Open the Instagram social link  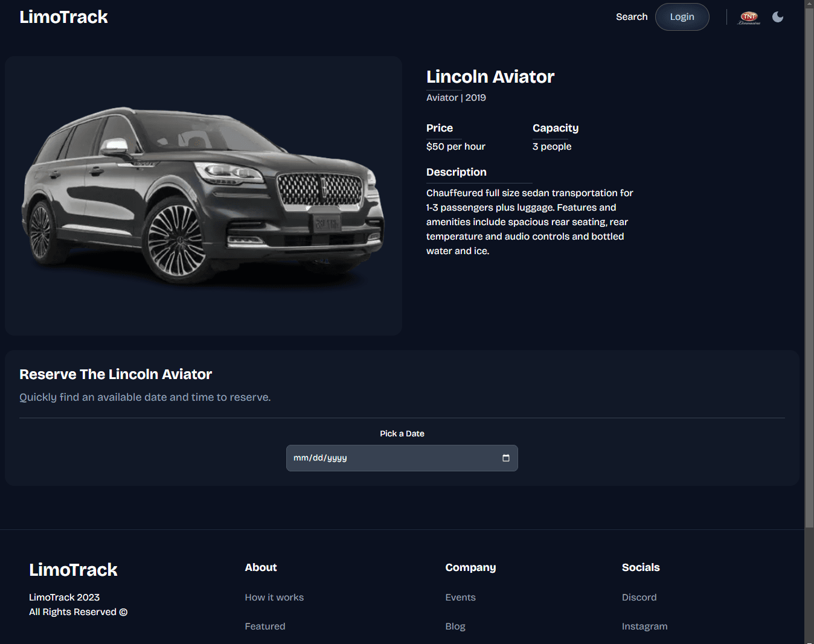(x=644, y=626)
